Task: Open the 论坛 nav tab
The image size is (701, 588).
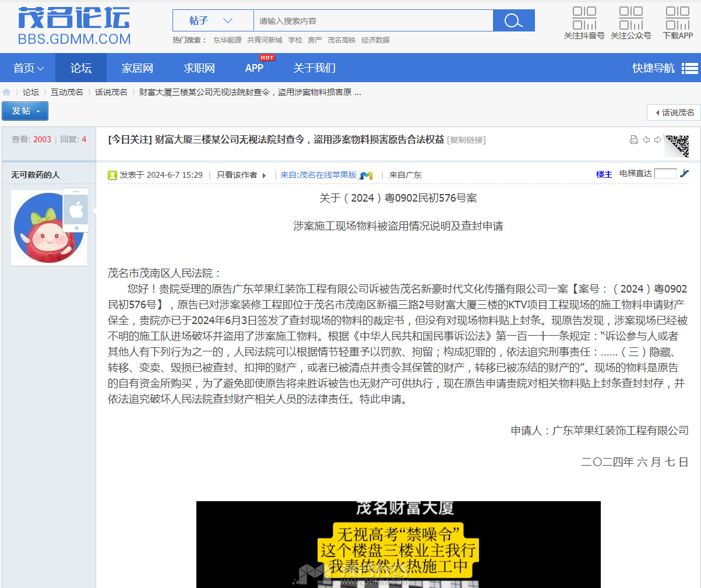Action: coord(81,68)
